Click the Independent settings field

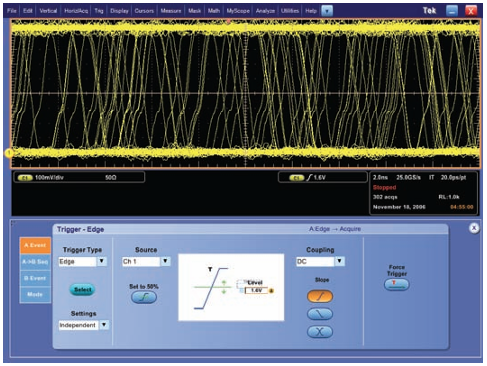[79, 325]
